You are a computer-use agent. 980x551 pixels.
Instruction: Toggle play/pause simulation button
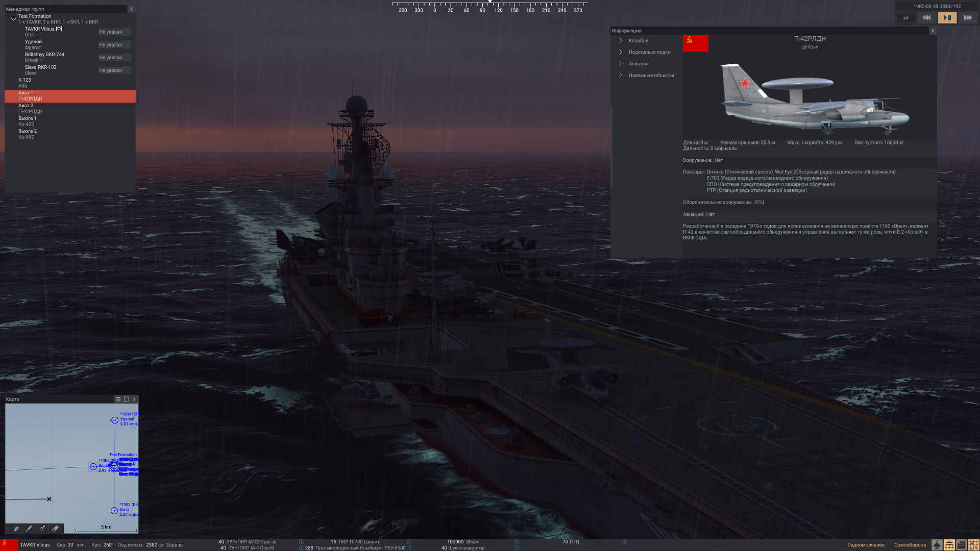pos(947,18)
